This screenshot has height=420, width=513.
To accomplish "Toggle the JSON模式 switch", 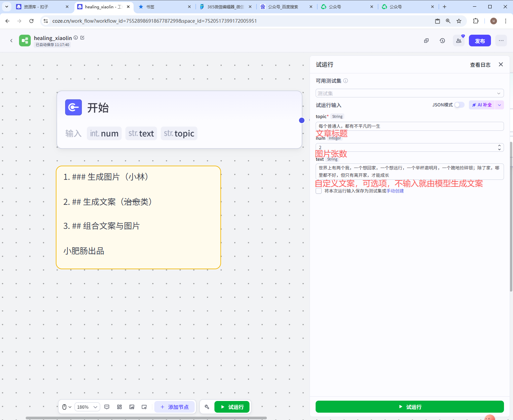I will point(459,105).
